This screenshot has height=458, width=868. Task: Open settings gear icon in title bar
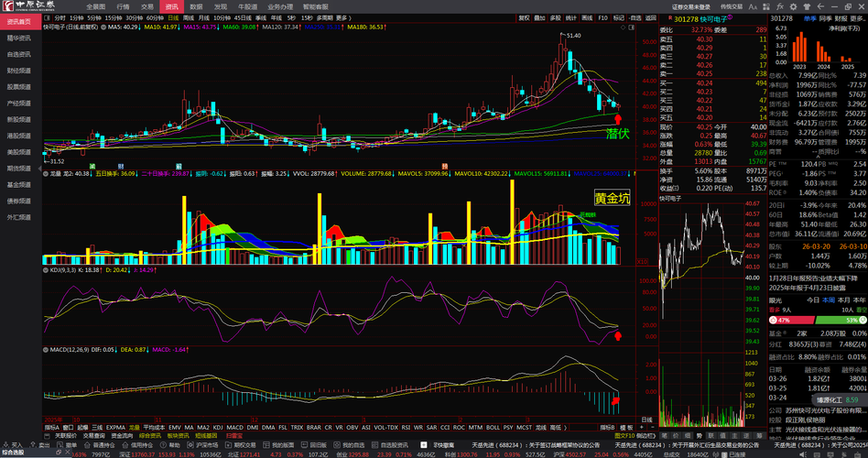click(x=793, y=6)
